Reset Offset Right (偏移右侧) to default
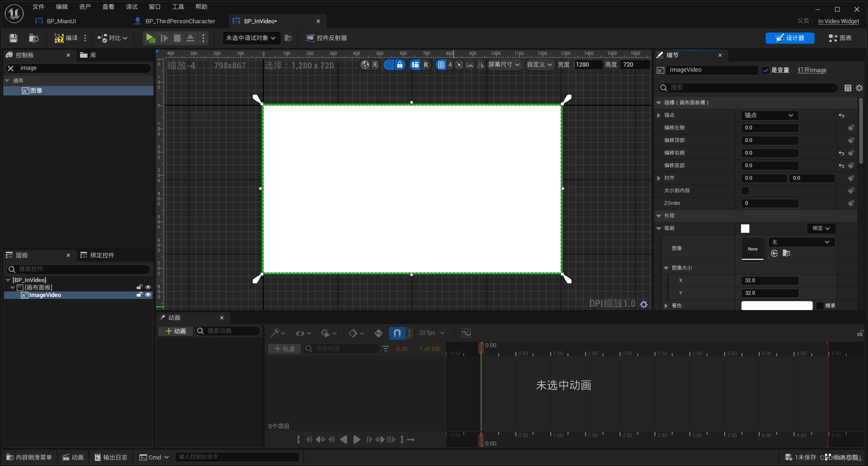The width and height of the screenshot is (868, 466). [x=841, y=153]
